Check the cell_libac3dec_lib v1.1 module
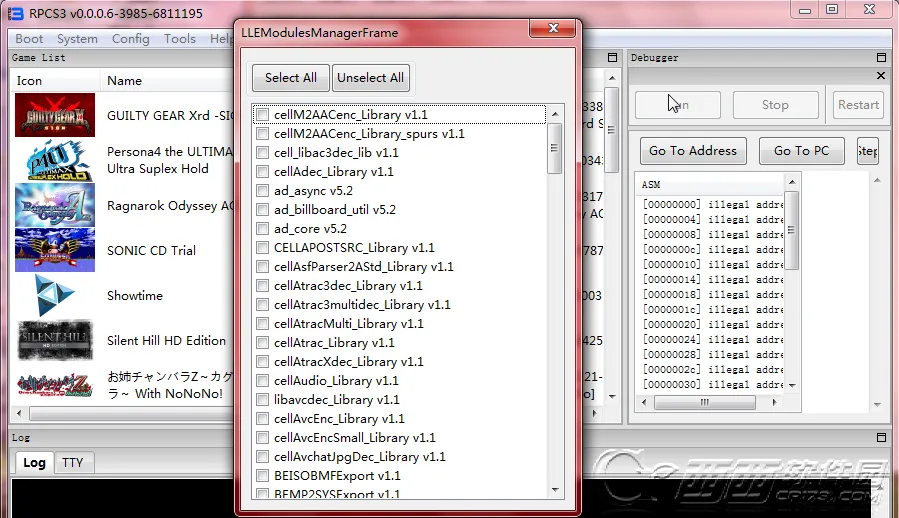Viewport: 899px width, 518px height. click(263, 153)
